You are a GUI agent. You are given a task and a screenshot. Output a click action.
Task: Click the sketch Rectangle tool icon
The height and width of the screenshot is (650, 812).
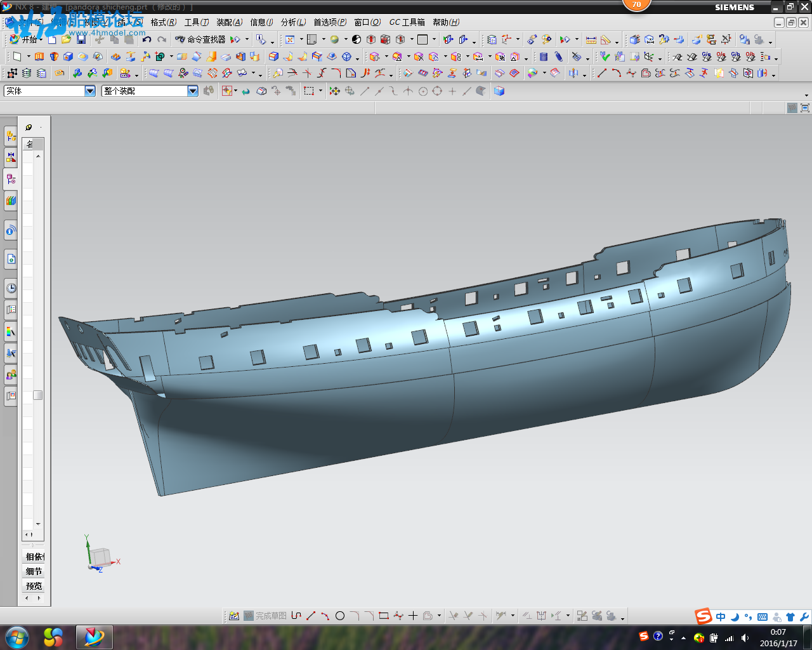click(384, 616)
